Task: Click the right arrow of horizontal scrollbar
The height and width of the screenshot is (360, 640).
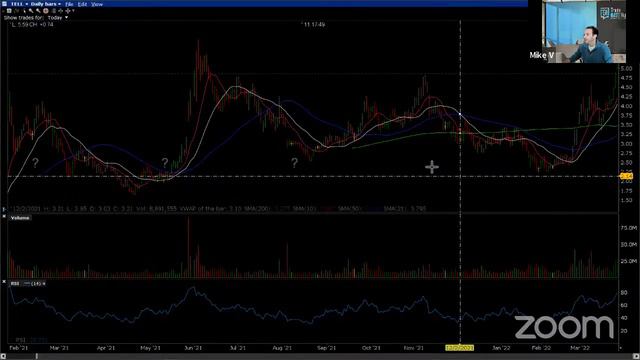Action: [x=637, y=356]
